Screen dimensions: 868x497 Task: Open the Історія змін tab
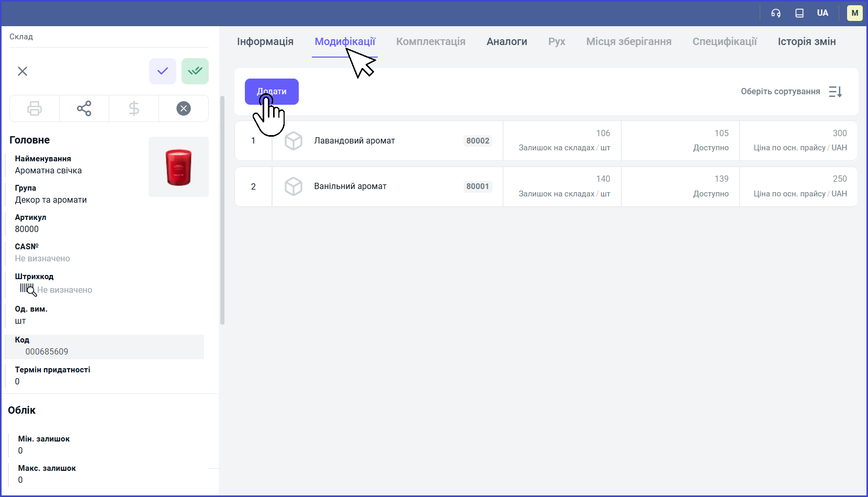(x=807, y=41)
